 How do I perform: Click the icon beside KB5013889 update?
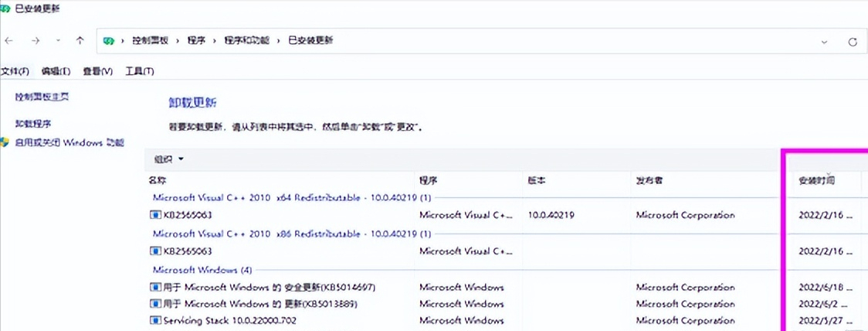point(155,304)
